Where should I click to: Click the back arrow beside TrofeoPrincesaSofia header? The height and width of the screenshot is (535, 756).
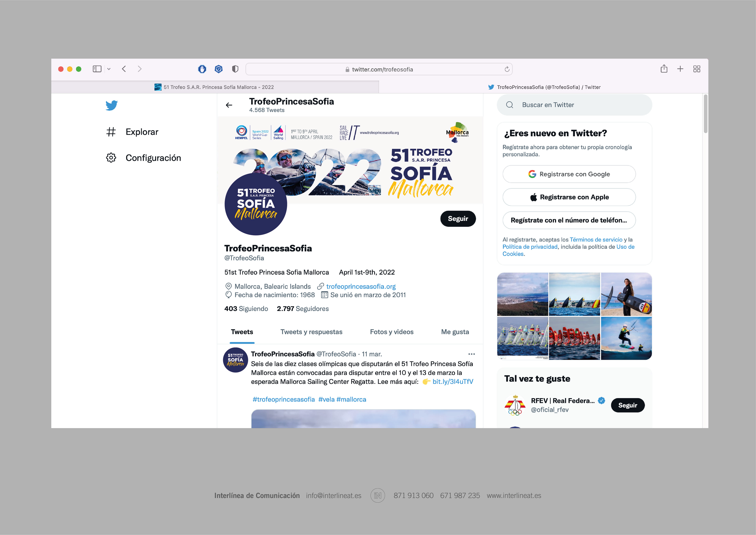click(x=229, y=105)
